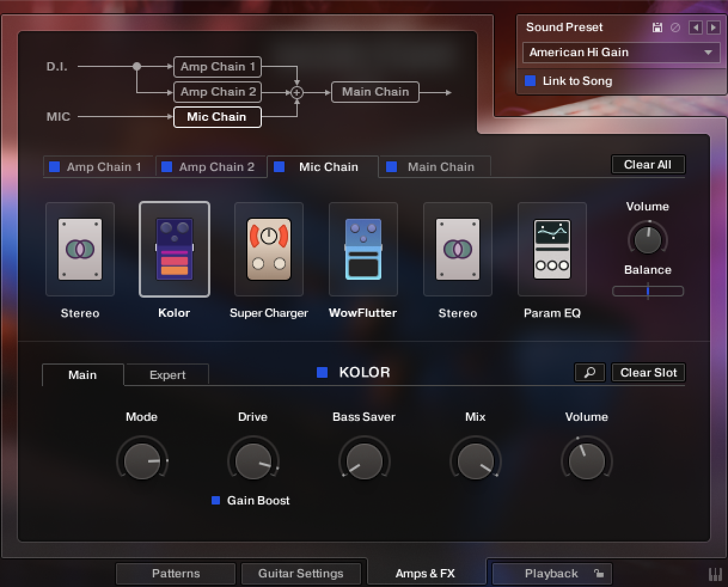Select the Kolor pedal in the Mic Chain
The image size is (728, 587).
[174, 249]
